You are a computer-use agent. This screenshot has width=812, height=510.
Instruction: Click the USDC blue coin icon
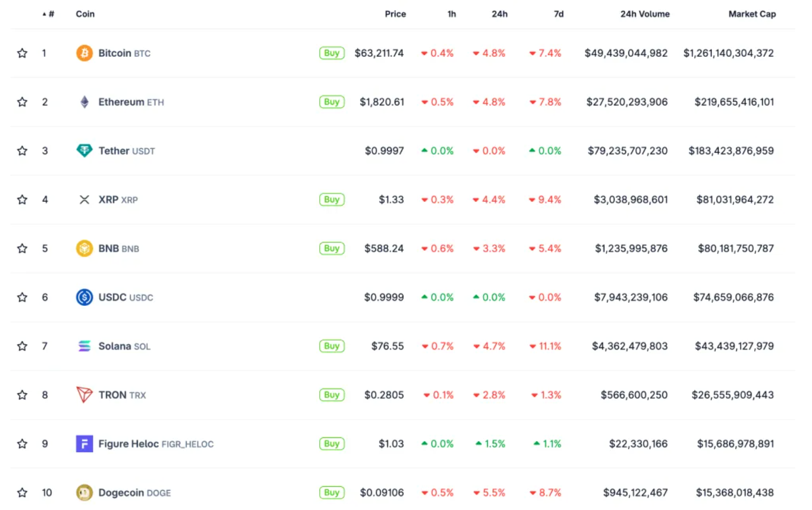pos(84,297)
